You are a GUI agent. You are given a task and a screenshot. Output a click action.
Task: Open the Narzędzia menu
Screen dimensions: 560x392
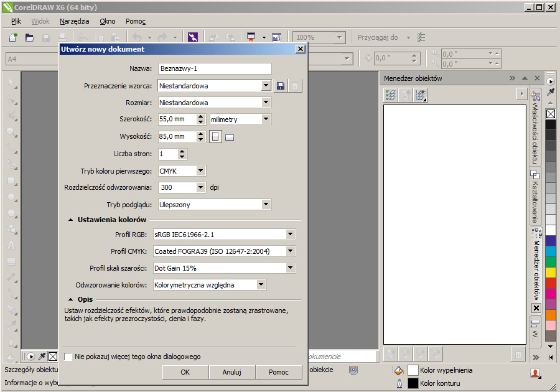pyautogui.click(x=74, y=21)
